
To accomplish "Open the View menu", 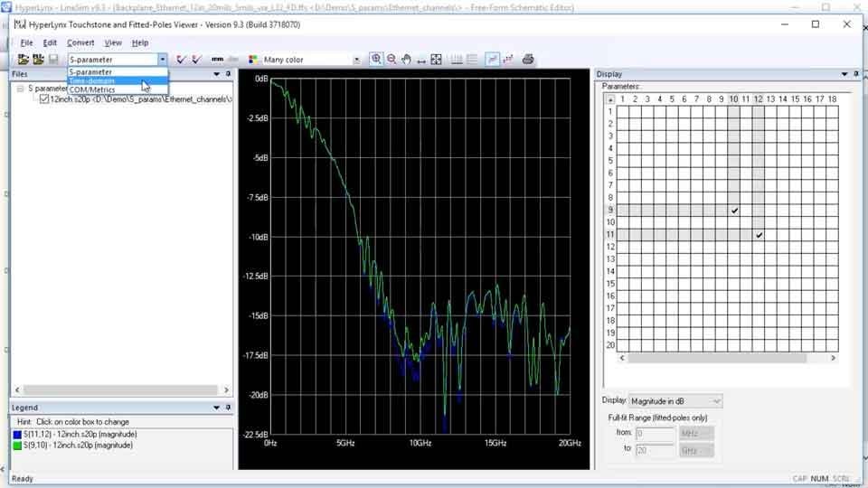I will [113, 42].
